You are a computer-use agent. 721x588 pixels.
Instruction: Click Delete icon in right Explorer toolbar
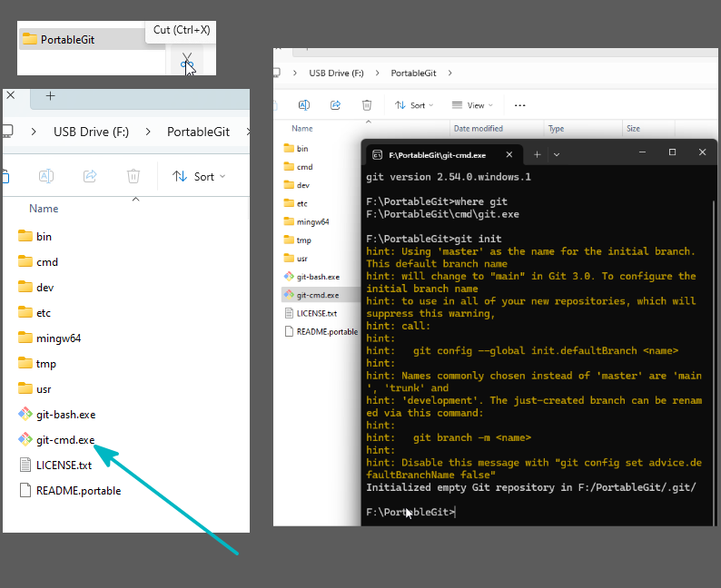[367, 105]
